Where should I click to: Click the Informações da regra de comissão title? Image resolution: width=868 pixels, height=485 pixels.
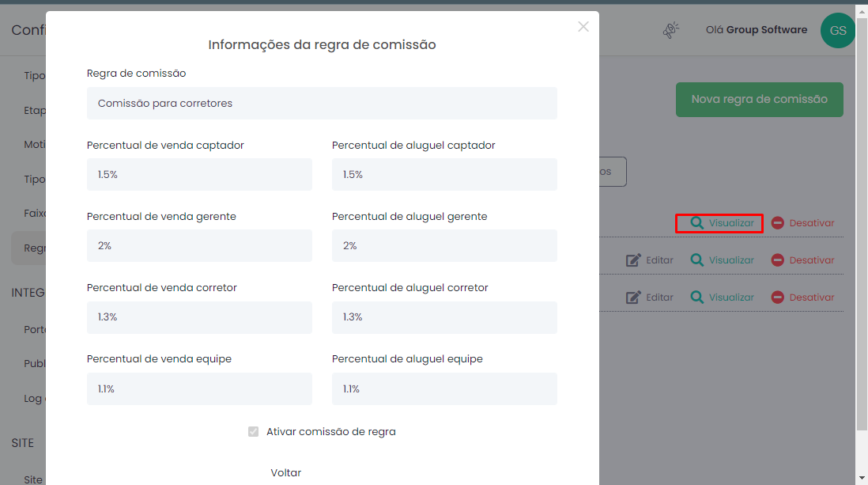coord(322,44)
